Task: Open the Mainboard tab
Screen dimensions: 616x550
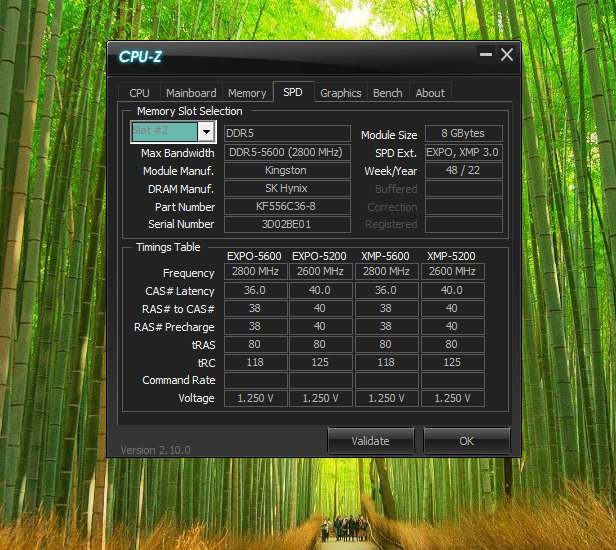Action: [191, 93]
